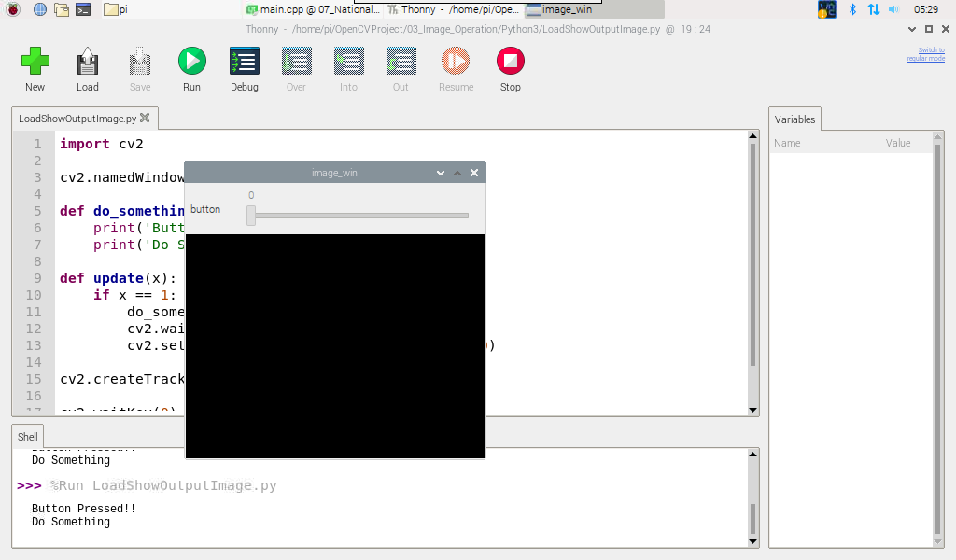Click the 'if x == 1:' code line

point(134,295)
